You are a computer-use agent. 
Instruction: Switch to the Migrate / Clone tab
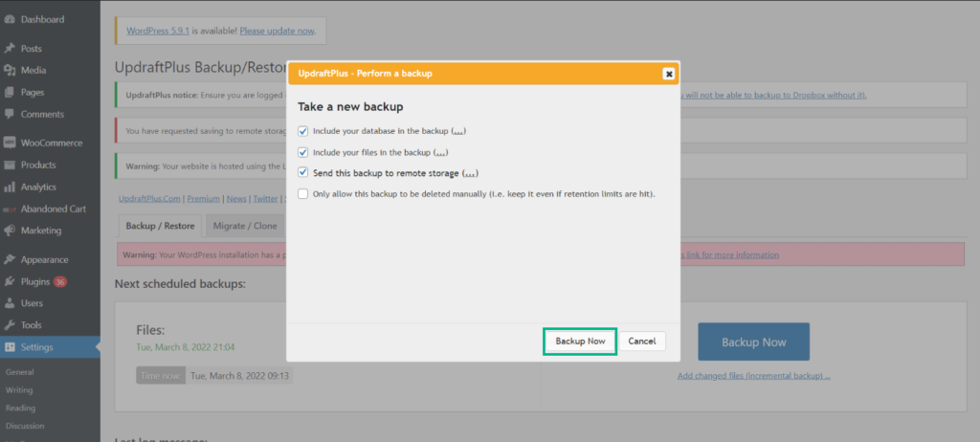point(245,226)
